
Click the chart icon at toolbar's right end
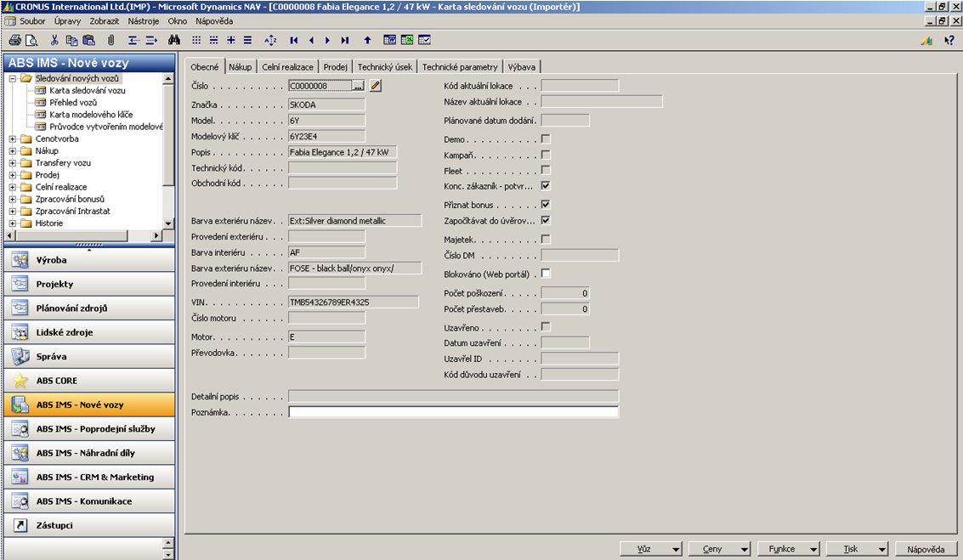coord(926,41)
